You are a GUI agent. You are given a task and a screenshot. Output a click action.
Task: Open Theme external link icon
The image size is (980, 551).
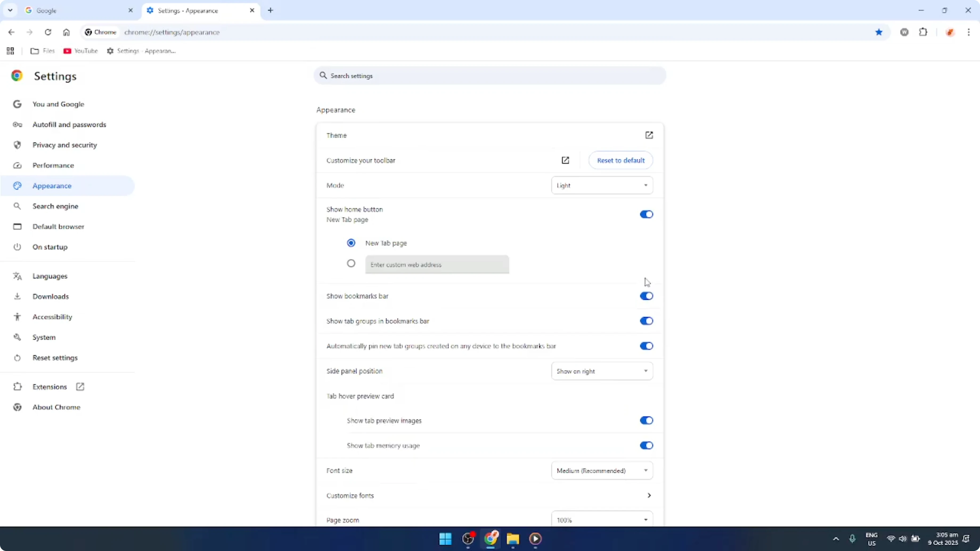[649, 135]
